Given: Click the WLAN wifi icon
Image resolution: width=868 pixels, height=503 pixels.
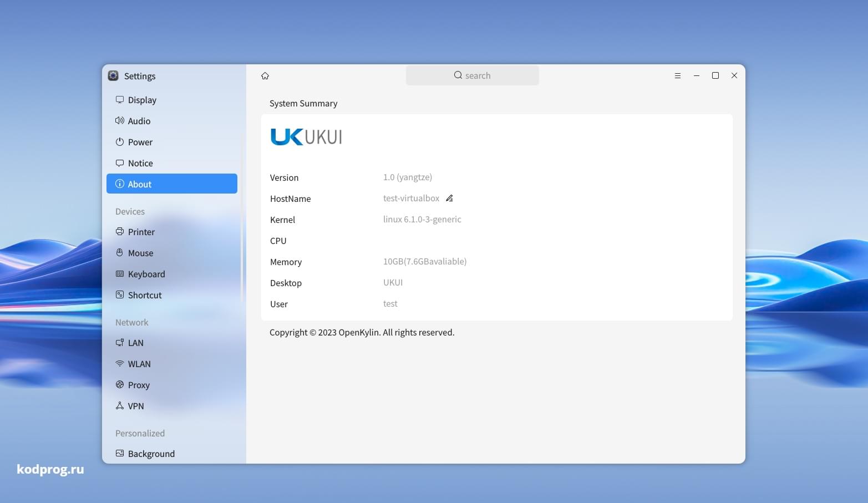Looking at the screenshot, I should point(119,364).
